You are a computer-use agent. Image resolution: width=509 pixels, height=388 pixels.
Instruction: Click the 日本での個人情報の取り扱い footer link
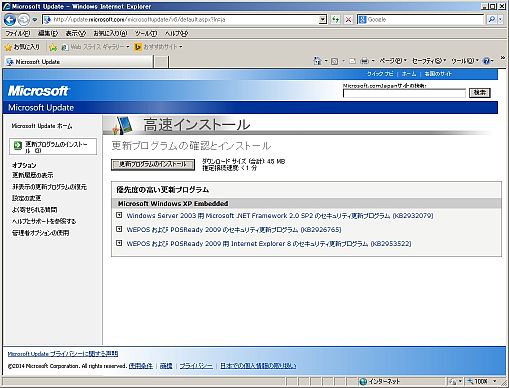258,366
